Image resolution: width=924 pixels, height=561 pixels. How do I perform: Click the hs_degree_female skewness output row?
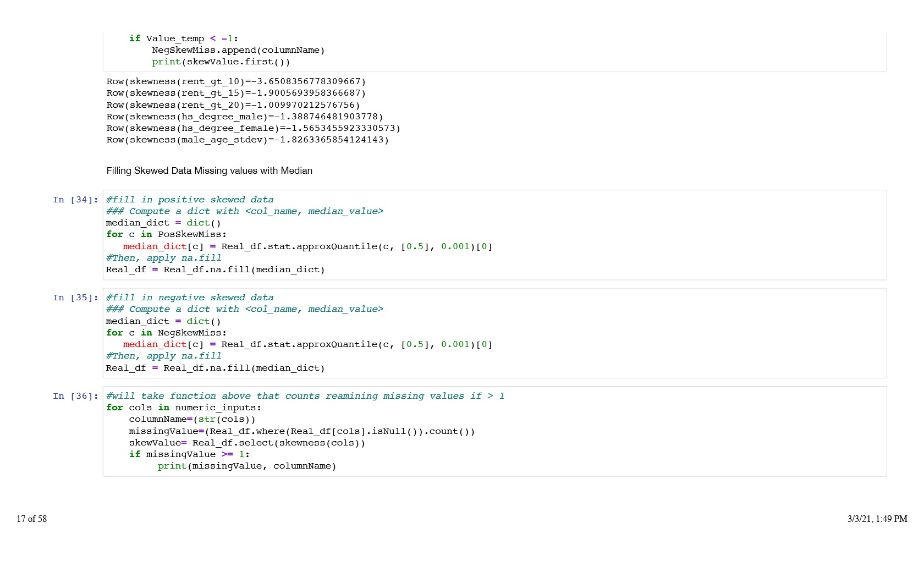[253, 128]
